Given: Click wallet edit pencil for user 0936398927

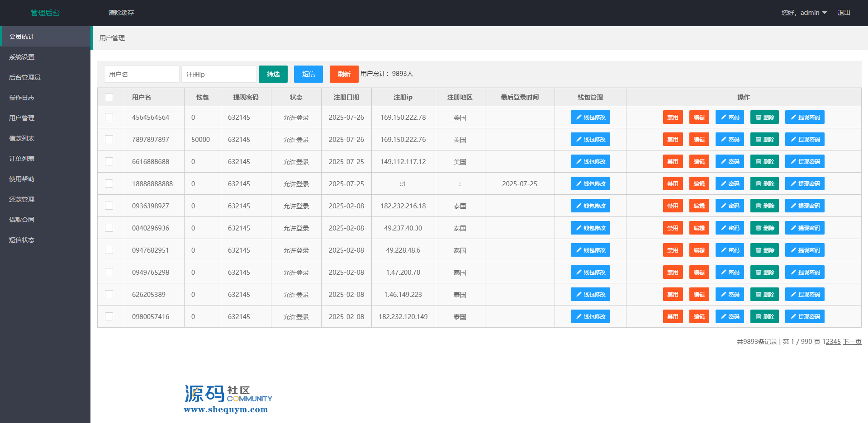Looking at the screenshot, I should [x=579, y=206].
